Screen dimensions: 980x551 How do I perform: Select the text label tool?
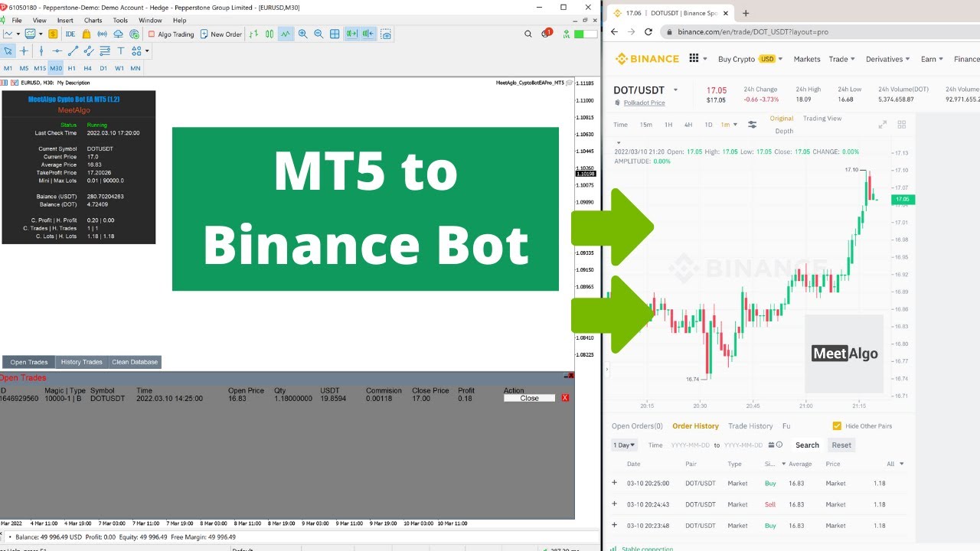pyautogui.click(x=121, y=51)
